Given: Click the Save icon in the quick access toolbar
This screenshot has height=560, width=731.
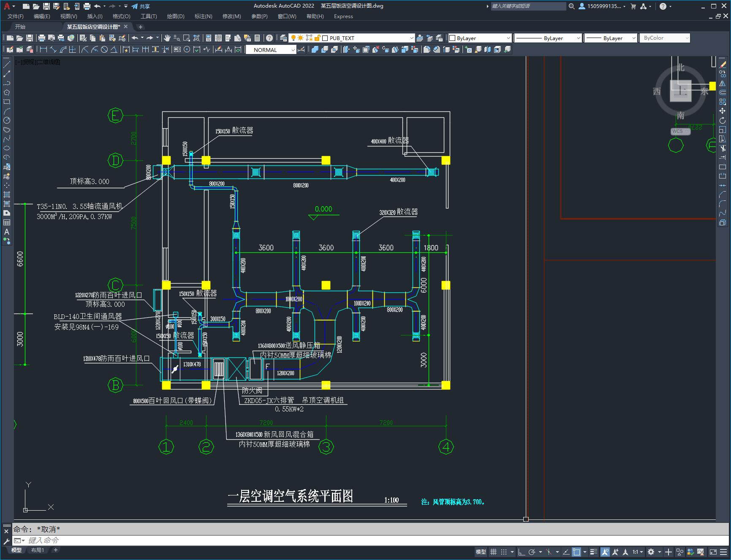Looking at the screenshot, I should coord(46,6).
